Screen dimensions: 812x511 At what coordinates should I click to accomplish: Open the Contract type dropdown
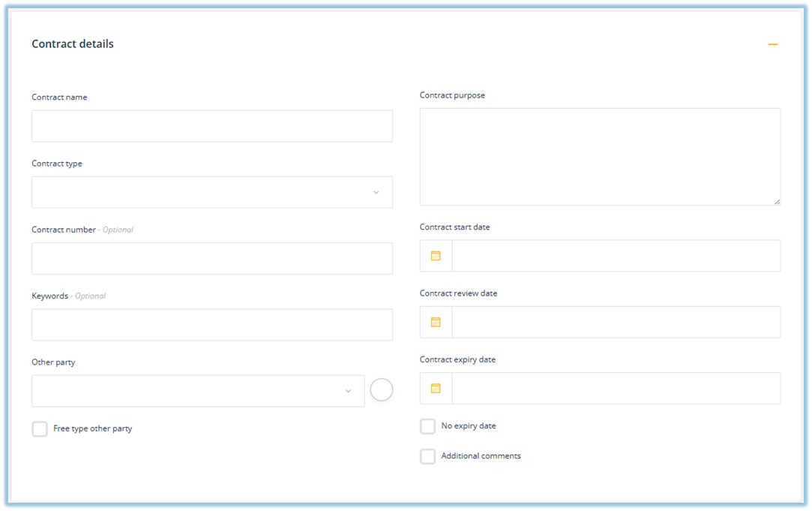click(212, 193)
